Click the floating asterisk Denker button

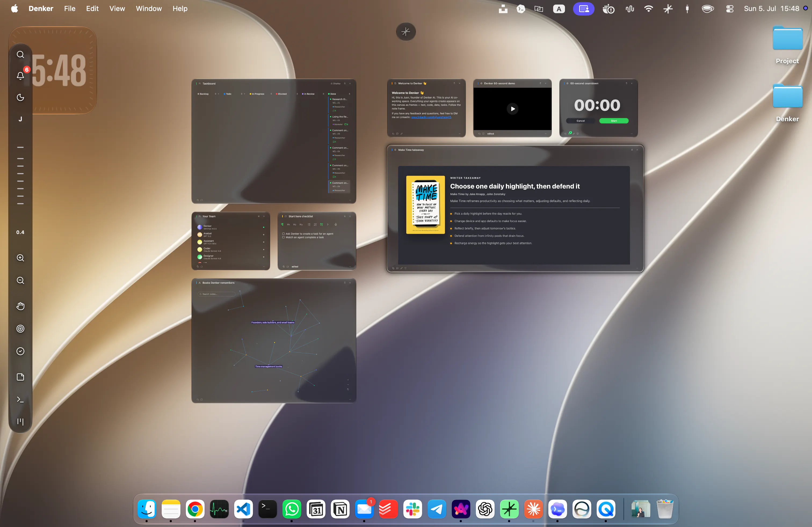click(x=406, y=32)
